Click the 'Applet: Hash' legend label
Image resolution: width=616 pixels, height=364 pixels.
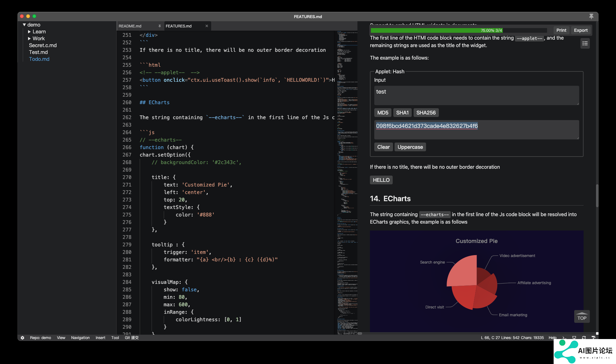coord(390,71)
